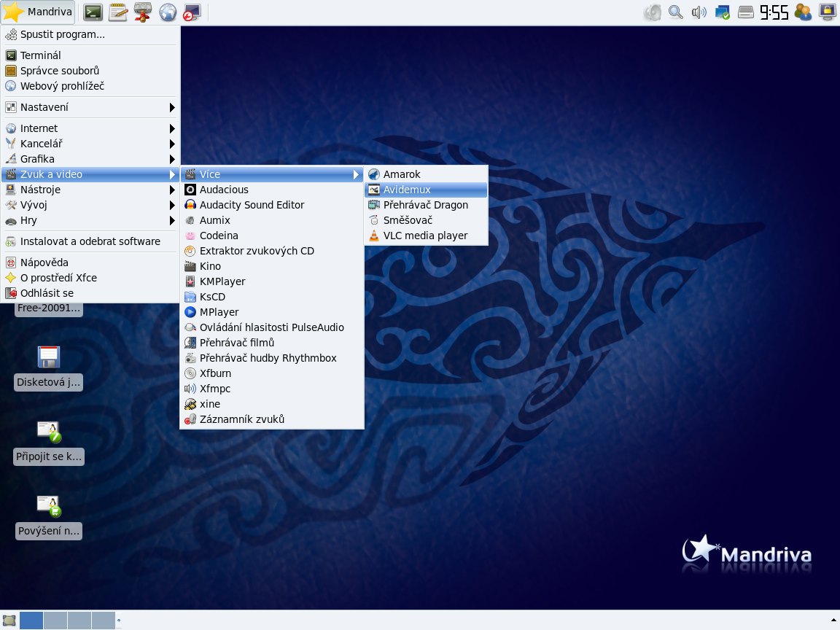
Task: Launch xine media player
Action: click(x=272, y=404)
